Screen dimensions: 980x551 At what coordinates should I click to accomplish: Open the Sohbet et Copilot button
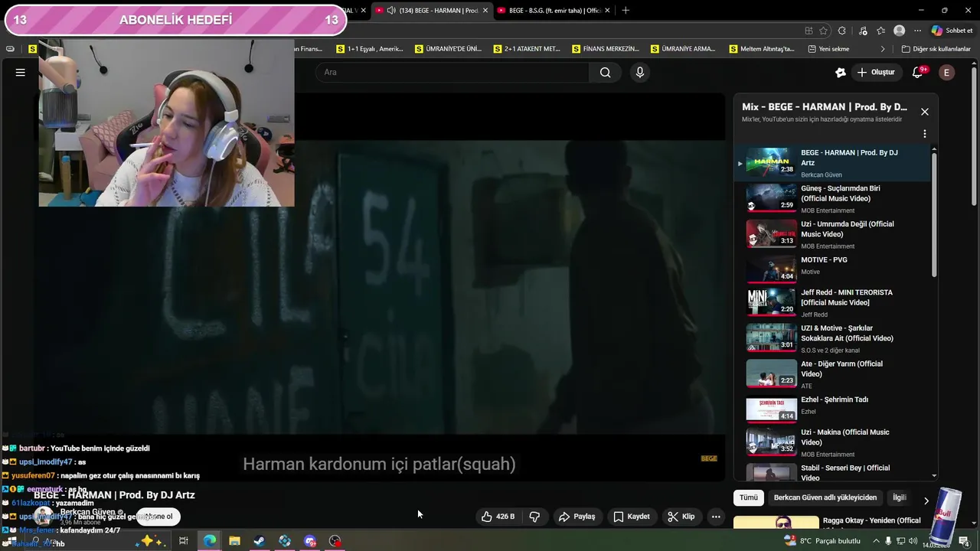pyautogui.click(x=952, y=31)
